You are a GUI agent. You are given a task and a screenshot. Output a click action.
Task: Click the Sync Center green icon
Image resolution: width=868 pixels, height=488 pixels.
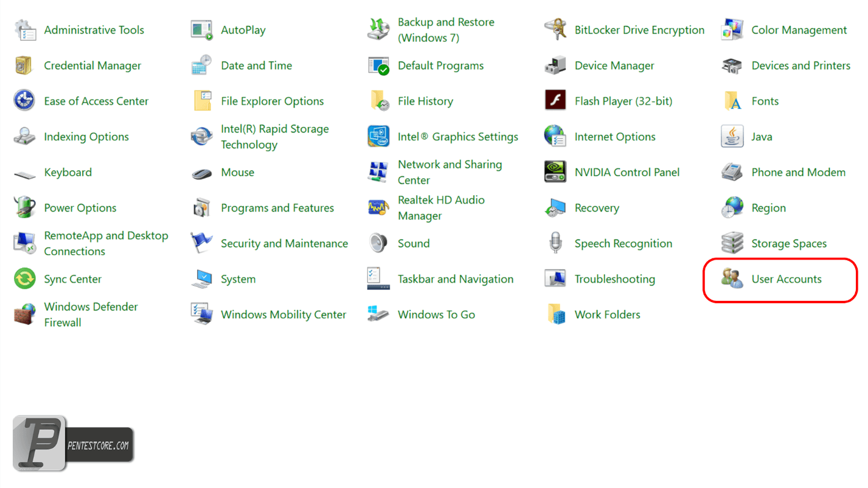24,279
